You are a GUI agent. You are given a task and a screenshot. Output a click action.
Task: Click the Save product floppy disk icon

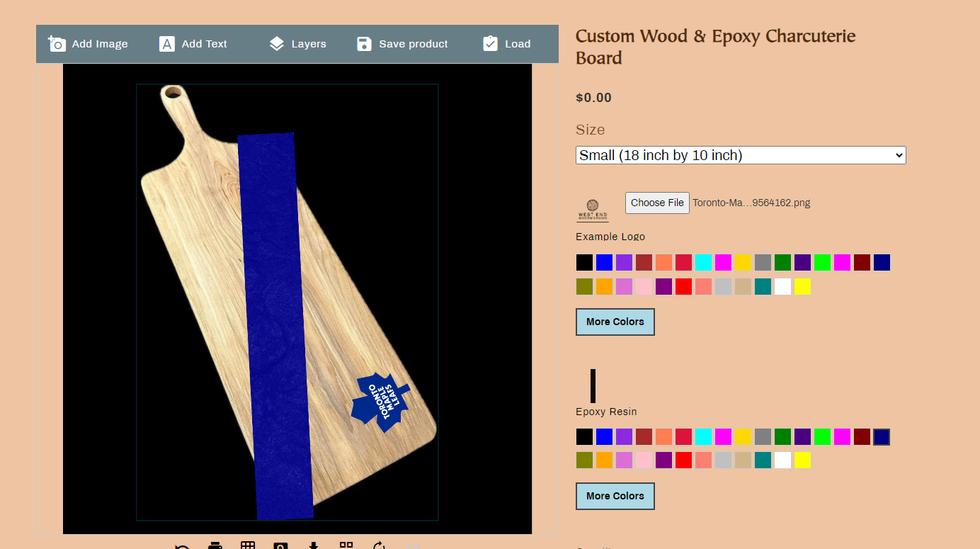(364, 44)
